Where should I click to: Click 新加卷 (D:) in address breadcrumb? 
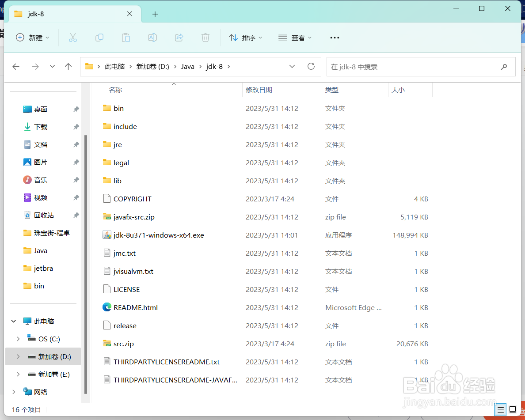[152, 67]
